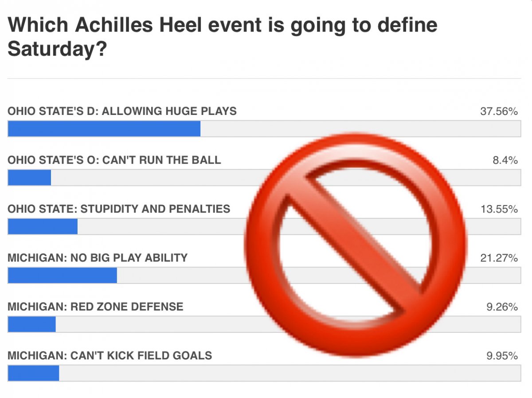Click the poll question heading
The height and width of the screenshot is (398, 532).
pyautogui.click(x=223, y=37)
